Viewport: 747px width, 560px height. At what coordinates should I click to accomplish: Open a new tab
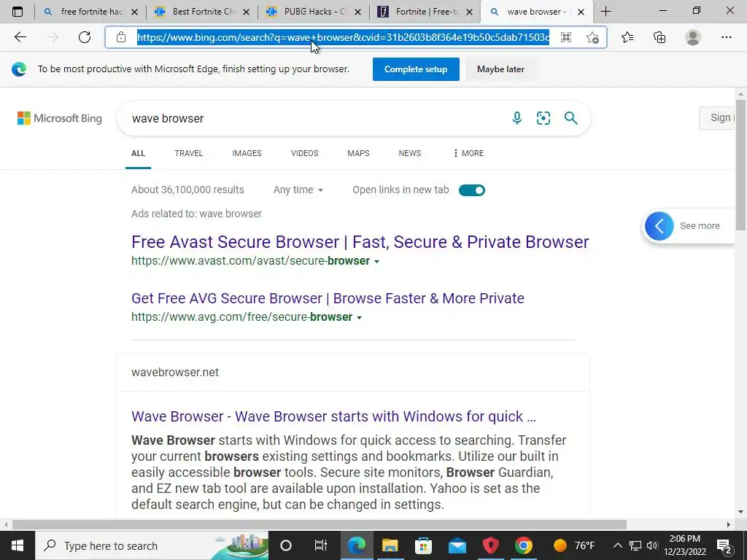coord(605,12)
